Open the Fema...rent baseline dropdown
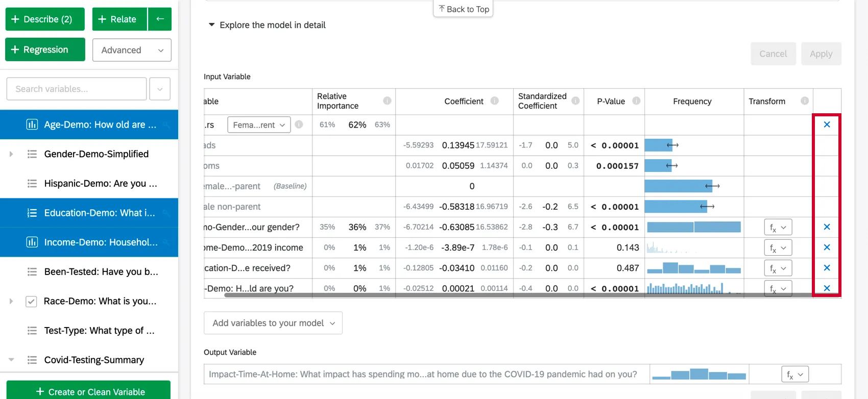The height and width of the screenshot is (399, 868). (x=259, y=125)
